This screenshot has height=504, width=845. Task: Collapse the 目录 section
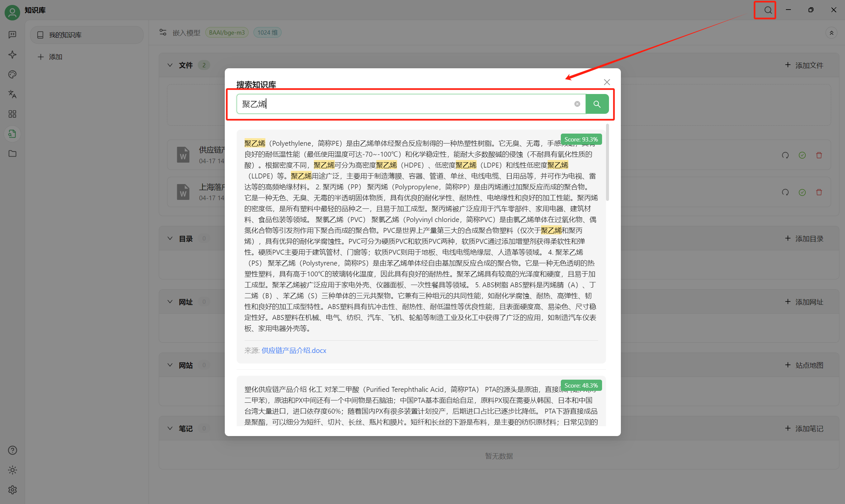coord(170,238)
